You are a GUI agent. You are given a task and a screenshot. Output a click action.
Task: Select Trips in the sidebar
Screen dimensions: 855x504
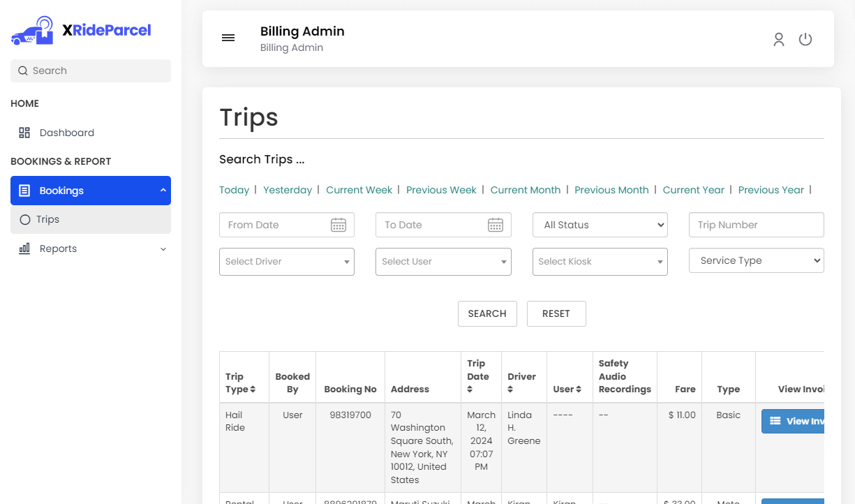47,219
